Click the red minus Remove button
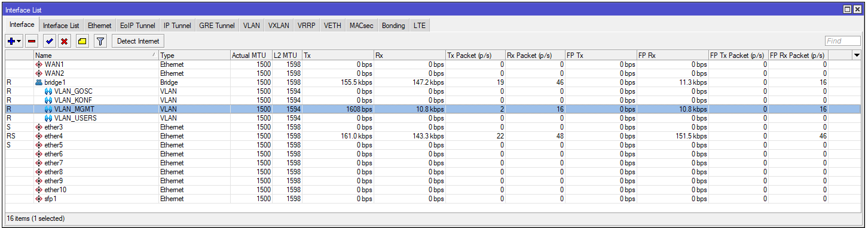The image size is (868, 228). pos(32,41)
